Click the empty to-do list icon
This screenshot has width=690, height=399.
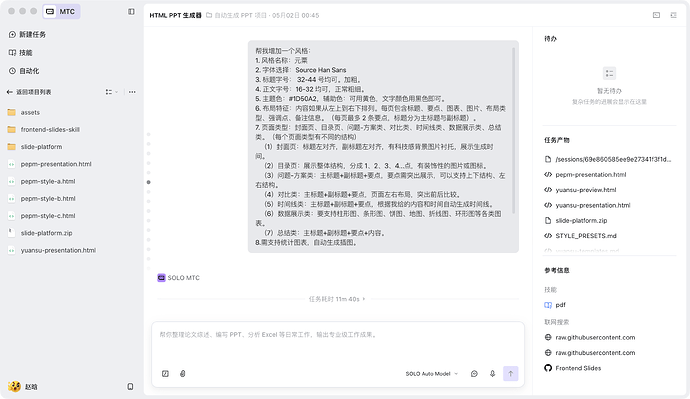click(x=609, y=73)
